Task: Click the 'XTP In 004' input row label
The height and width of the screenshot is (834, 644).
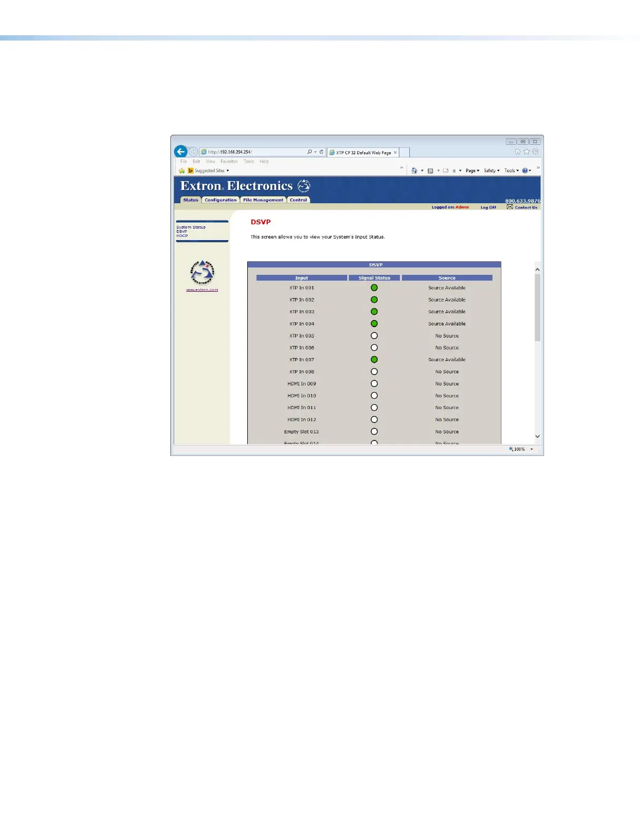Action: [301, 324]
